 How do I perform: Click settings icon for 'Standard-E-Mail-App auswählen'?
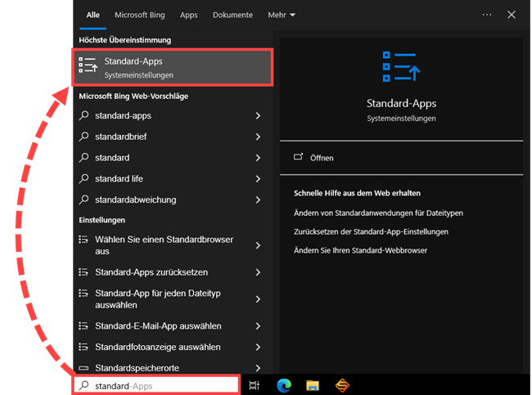83,325
